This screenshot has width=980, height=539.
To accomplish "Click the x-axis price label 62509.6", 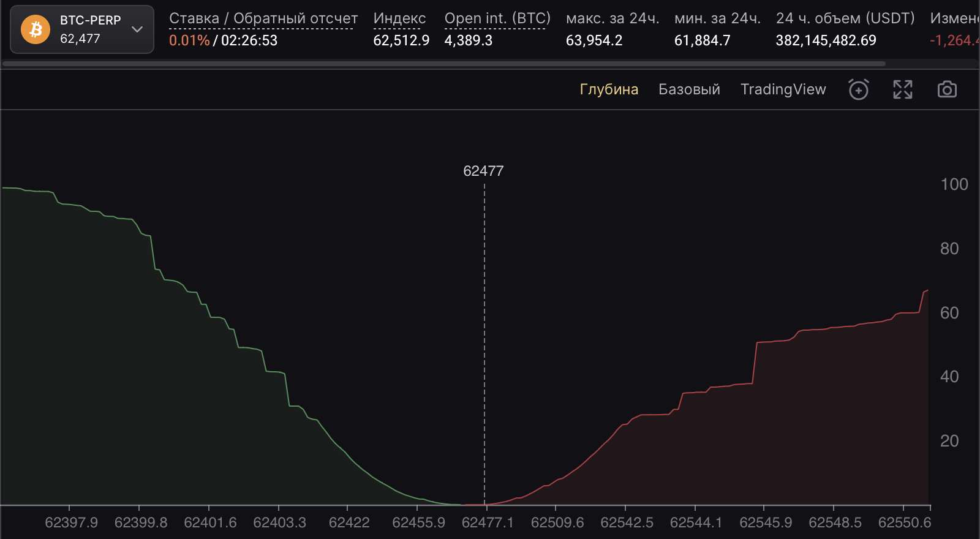I will 557,522.
